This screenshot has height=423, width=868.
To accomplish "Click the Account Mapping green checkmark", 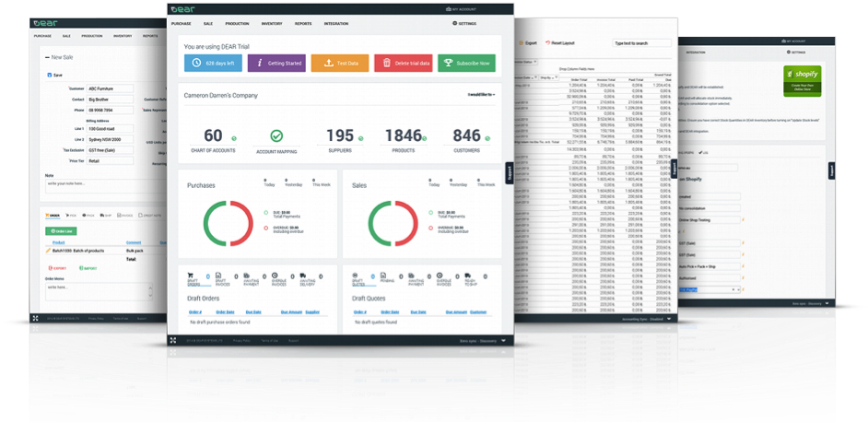I will [276, 136].
